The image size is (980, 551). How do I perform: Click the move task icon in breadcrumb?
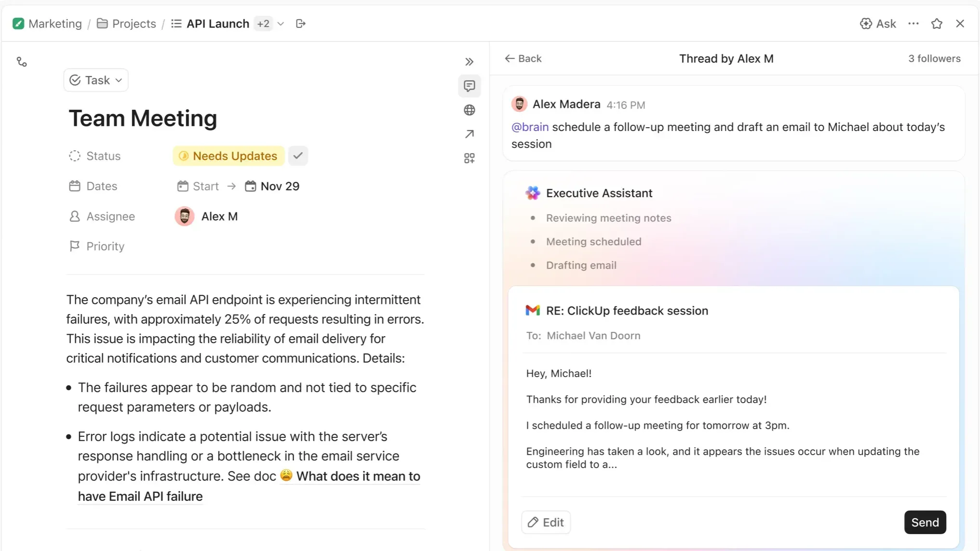pos(301,24)
